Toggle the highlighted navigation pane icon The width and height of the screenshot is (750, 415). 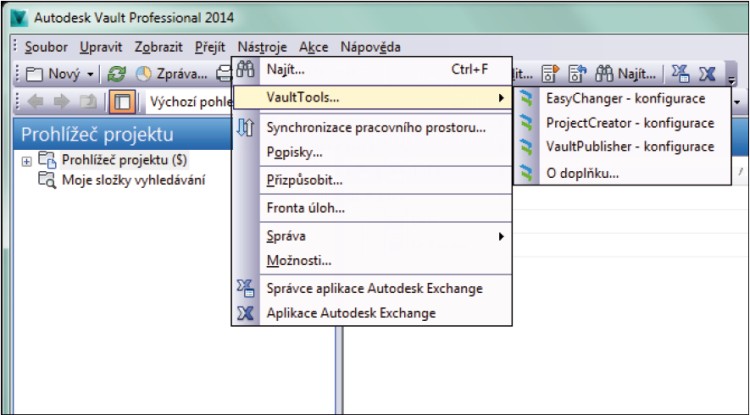(x=122, y=102)
